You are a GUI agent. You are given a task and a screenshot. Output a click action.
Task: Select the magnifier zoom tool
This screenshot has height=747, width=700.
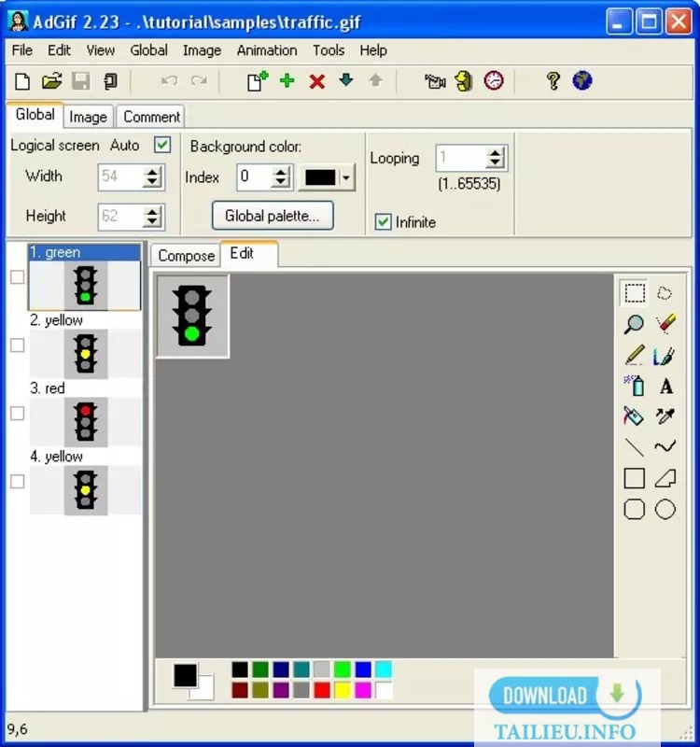(x=634, y=324)
